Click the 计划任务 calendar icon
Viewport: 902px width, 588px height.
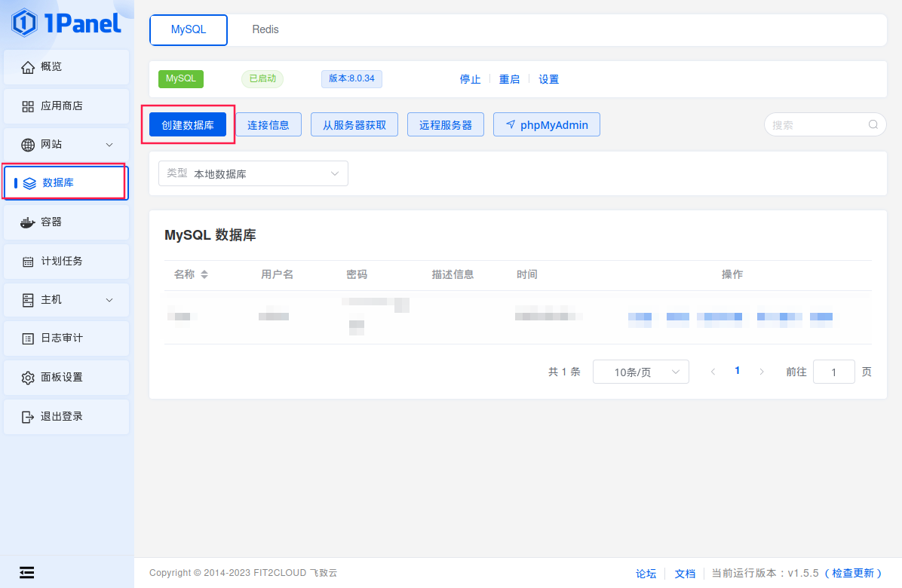pyautogui.click(x=28, y=262)
